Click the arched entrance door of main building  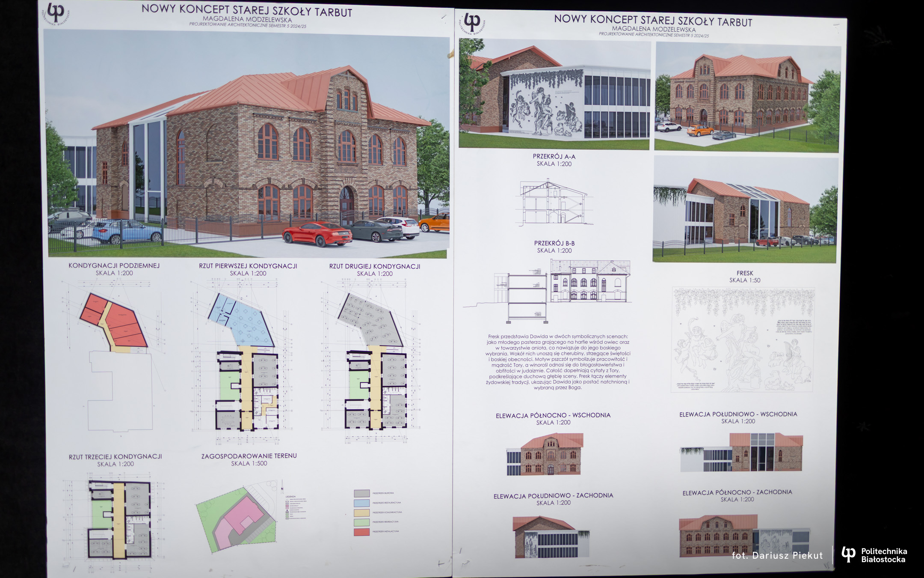346,202
